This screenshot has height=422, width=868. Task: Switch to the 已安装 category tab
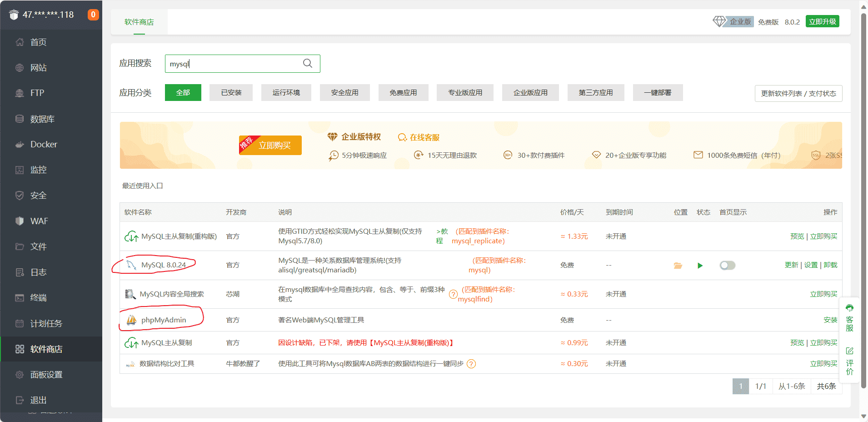(x=231, y=92)
